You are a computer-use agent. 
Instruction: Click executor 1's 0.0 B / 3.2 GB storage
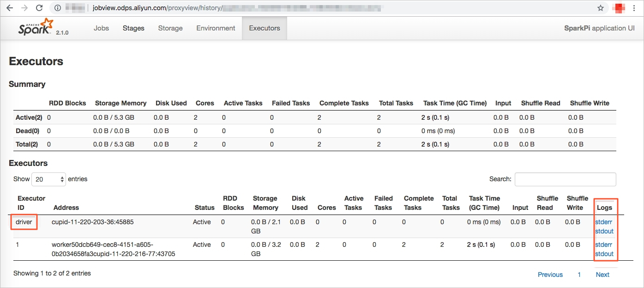tap(266, 249)
